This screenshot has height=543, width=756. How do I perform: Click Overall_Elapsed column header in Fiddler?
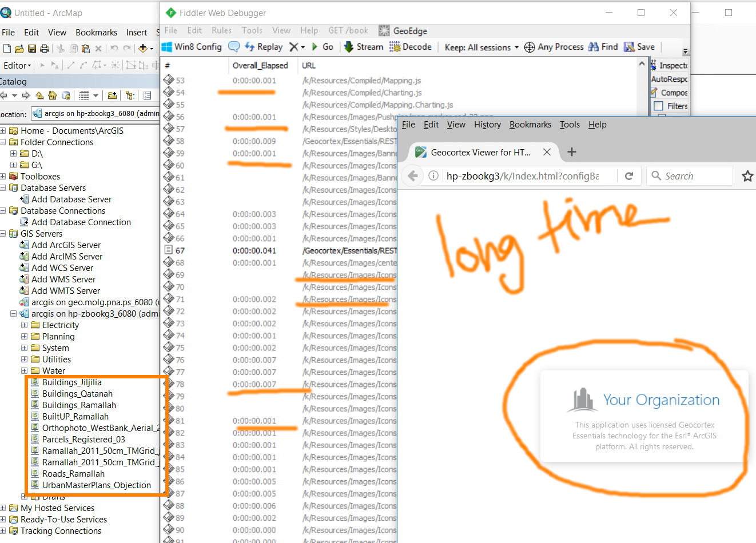260,65
